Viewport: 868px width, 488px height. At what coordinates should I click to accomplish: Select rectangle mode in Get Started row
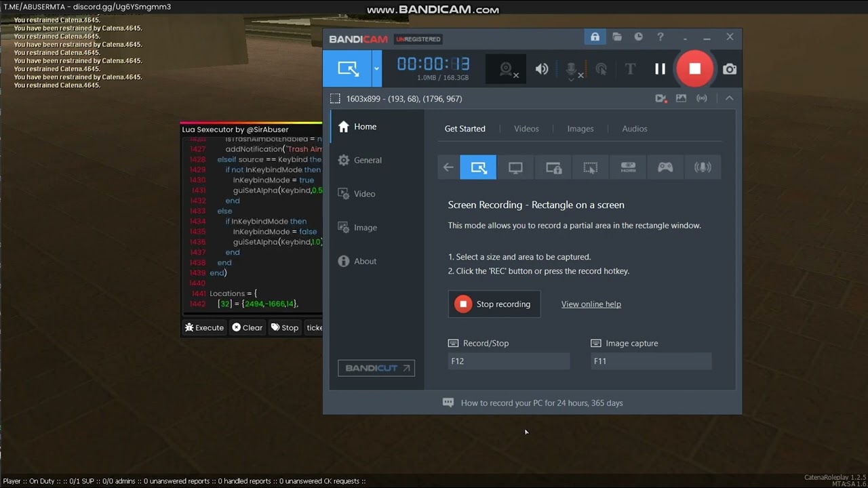point(478,167)
